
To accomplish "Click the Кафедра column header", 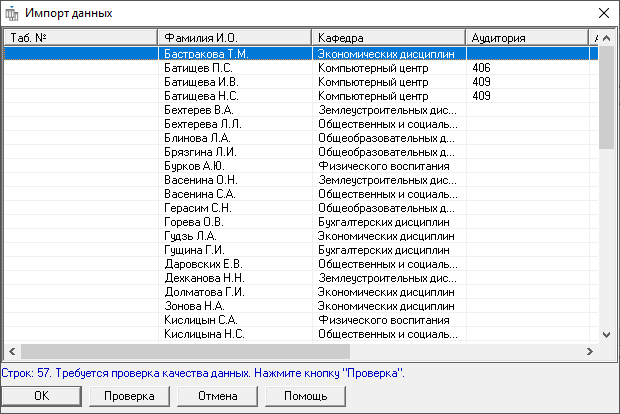I will (x=388, y=38).
